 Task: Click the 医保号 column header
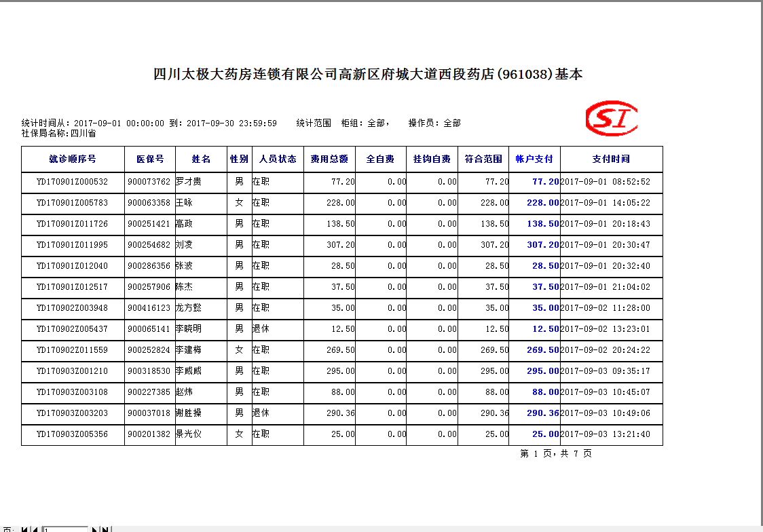coord(150,159)
